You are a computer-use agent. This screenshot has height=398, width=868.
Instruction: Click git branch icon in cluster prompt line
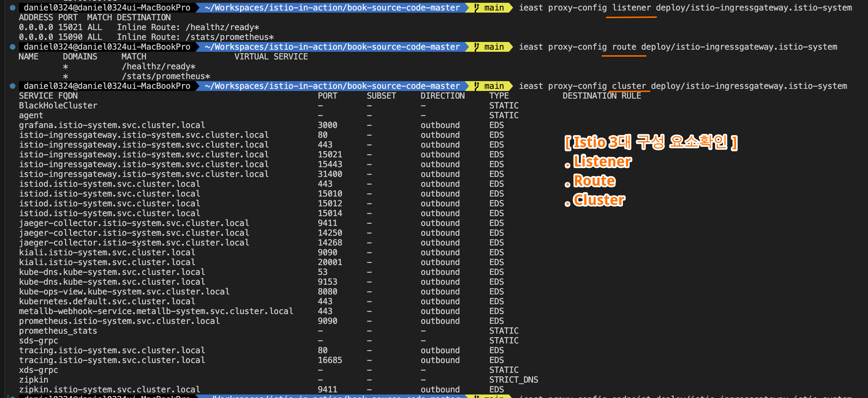pyautogui.click(x=477, y=86)
